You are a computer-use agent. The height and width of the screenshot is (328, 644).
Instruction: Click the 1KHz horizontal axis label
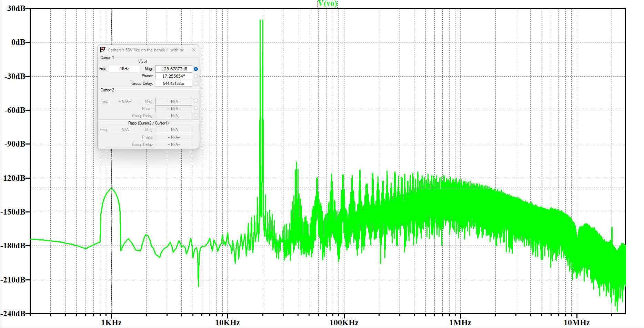pos(111,322)
